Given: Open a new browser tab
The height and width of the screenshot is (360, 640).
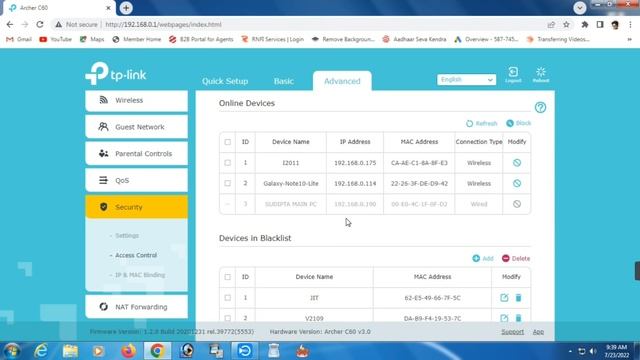Looking at the screenshot, I should (x=126, y=8).
